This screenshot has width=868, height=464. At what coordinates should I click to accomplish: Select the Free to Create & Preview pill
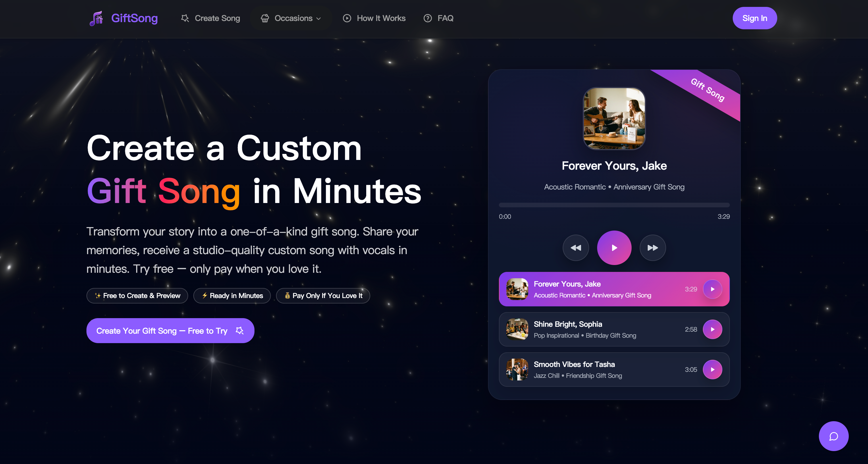[137, 296]
